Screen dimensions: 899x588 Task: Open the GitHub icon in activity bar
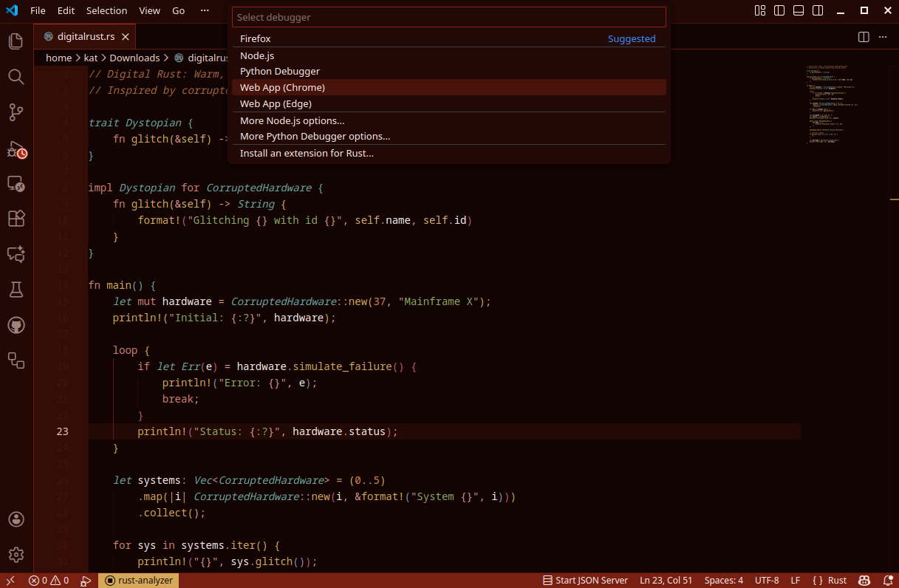(x=16, y=325)
